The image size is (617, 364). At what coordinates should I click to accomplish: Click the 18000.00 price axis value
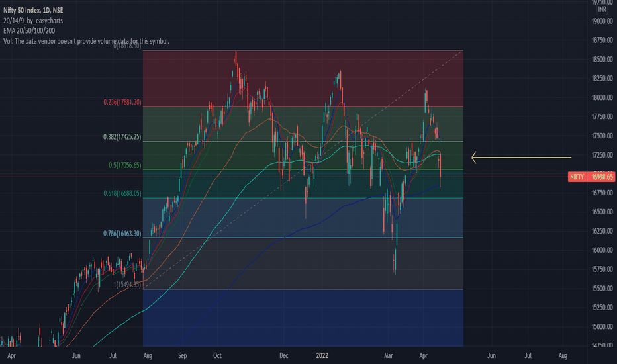602,97
